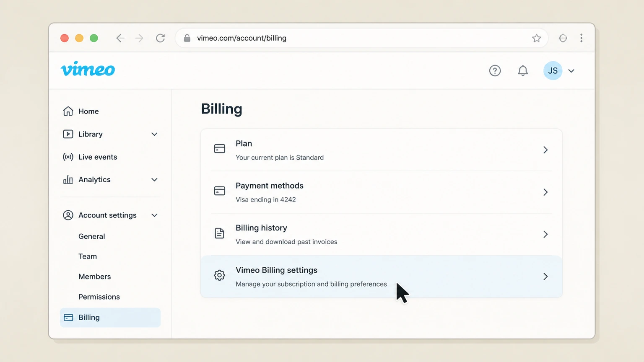Click 'Manage your subscription and billing preferences' text
The height and width of the screenshot is (362, 644).
pos(311,284)
